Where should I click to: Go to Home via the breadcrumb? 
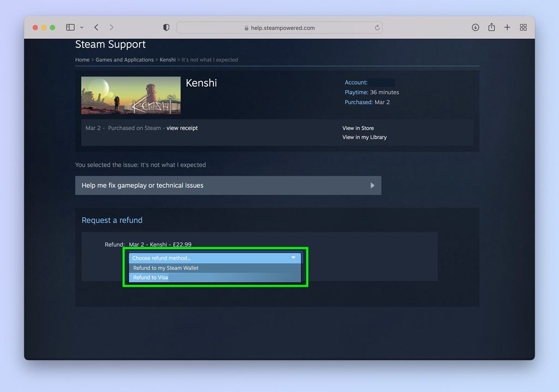(x=82, y=60)
